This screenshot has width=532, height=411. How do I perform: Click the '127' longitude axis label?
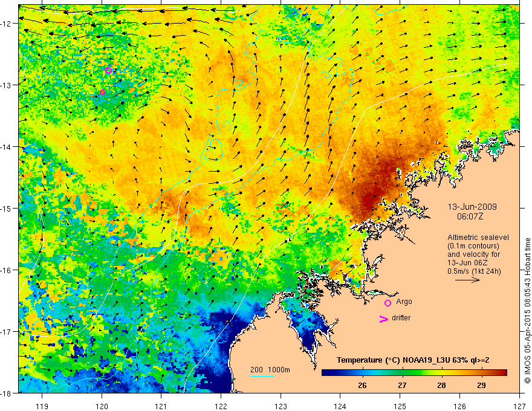(519, 406)
